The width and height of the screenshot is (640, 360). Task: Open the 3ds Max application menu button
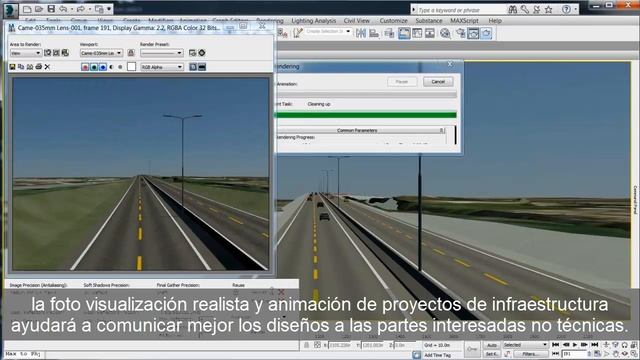(x=10, y=10)
